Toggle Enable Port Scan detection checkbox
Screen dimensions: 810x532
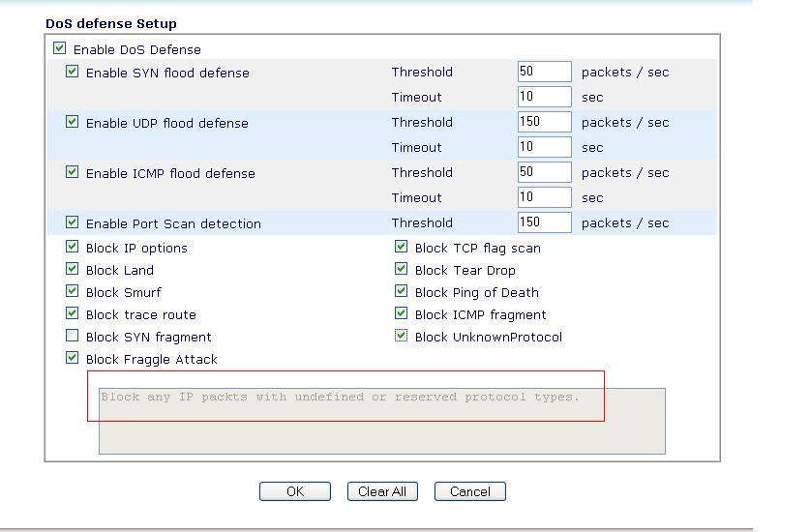73,222
